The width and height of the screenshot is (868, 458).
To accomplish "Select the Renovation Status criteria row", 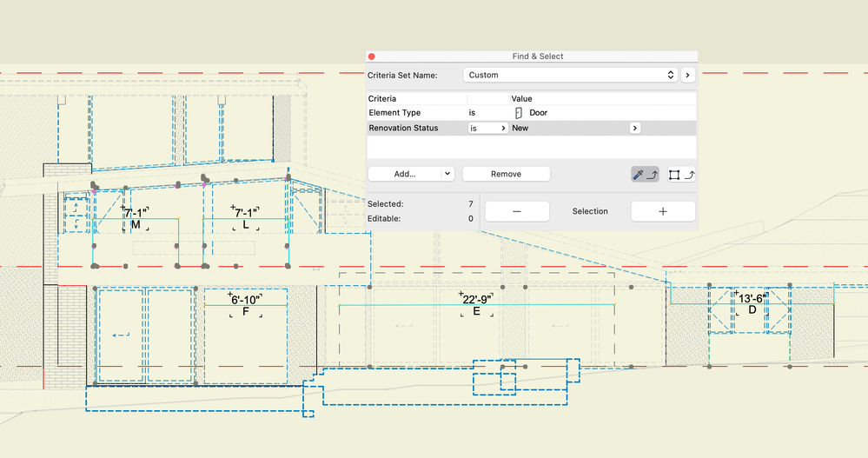I will (532, 128).
